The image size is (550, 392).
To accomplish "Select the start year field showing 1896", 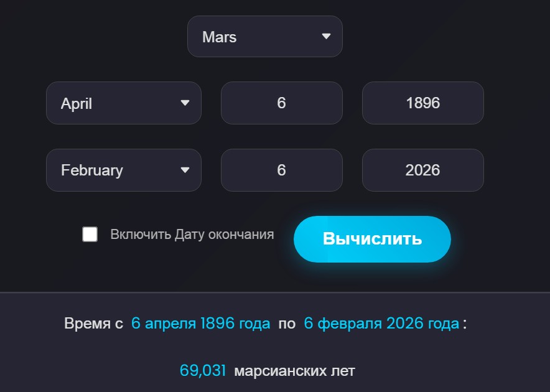I will tap(422, 103).
